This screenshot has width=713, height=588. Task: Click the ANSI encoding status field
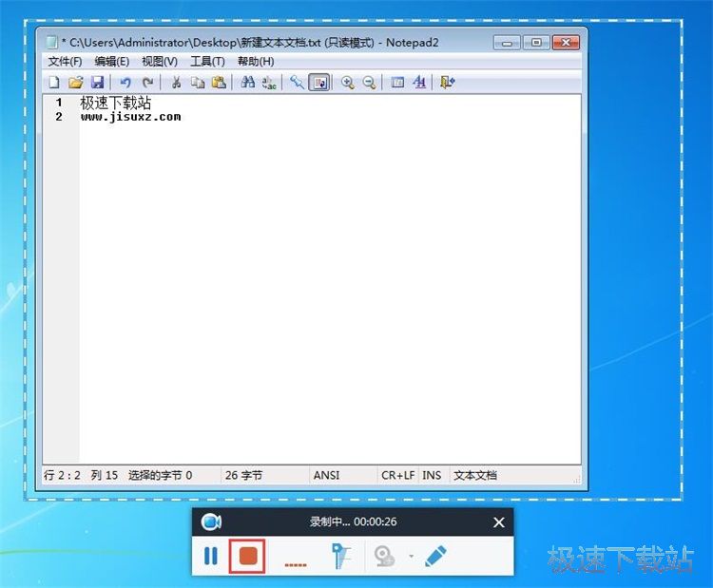pyautogui.click(x=326, y=475)
